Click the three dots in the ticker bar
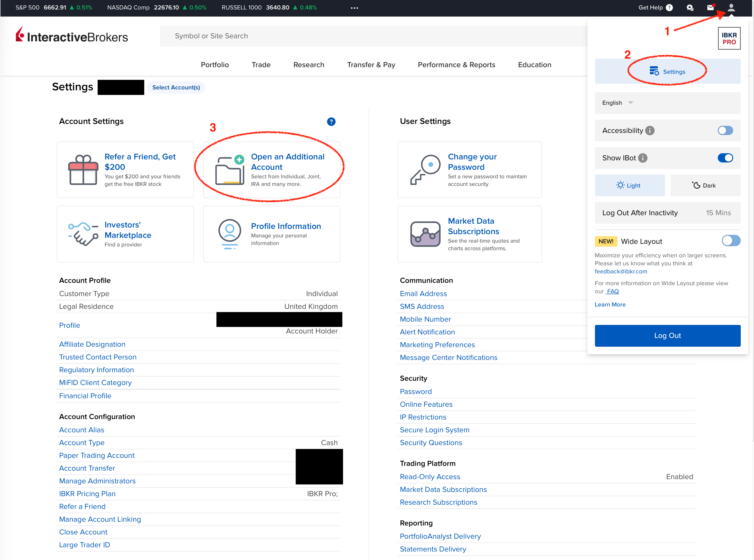This screenshot has width=754, height=560. 355,8
